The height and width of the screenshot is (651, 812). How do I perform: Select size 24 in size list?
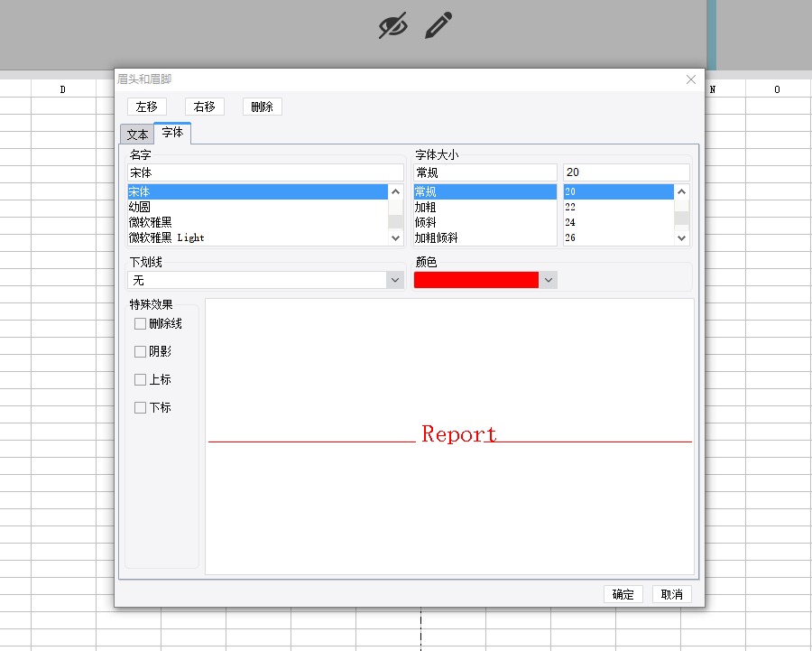click(618, 222)
